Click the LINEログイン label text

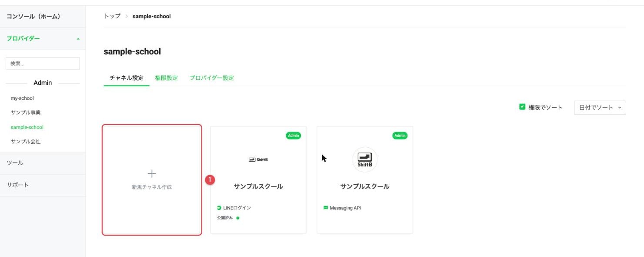(237, 208)
